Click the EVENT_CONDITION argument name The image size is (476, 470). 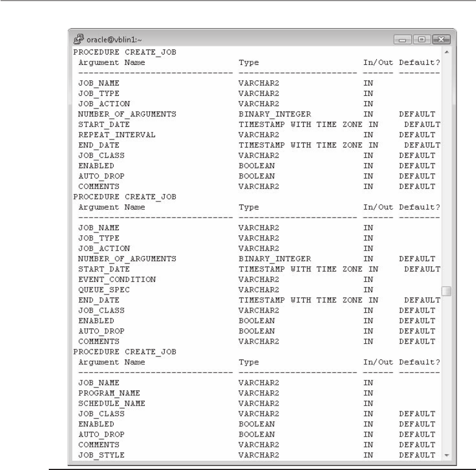click(x=117, y=279)
